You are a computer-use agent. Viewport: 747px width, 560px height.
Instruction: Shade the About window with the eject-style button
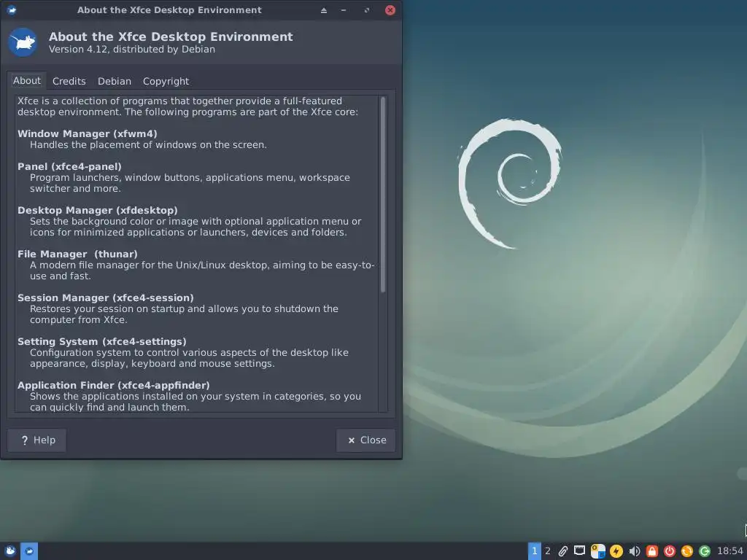tap(323, 10)
